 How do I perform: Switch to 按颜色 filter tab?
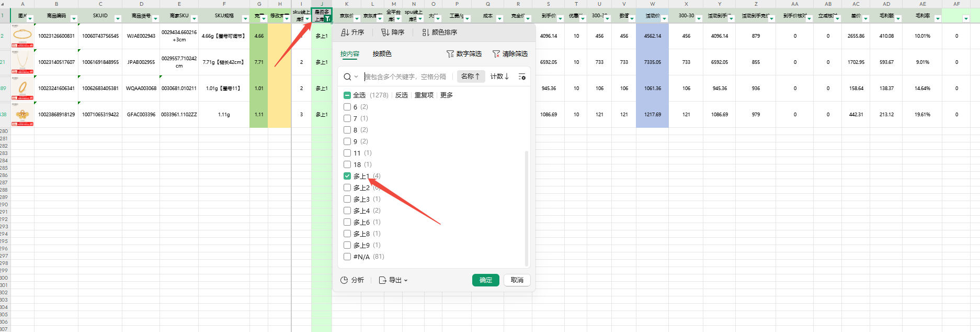(382, 54)
